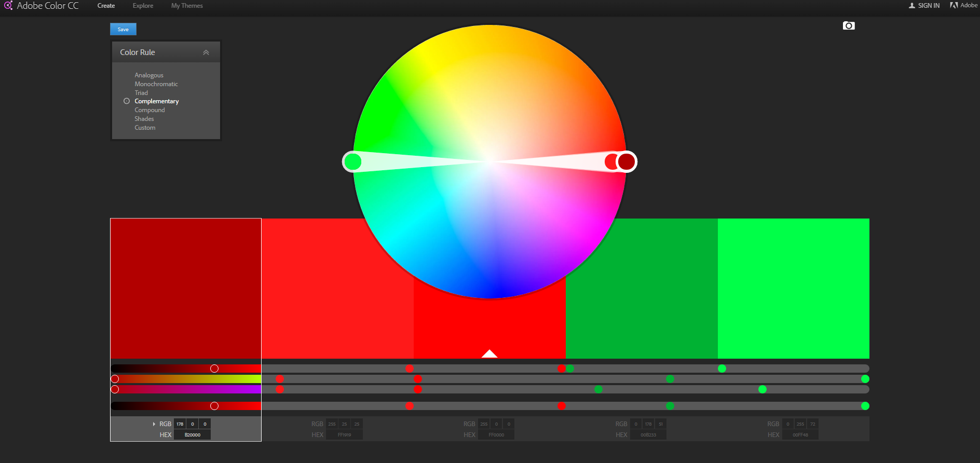Select the bright green handle on the color wheel

point(353,162)
